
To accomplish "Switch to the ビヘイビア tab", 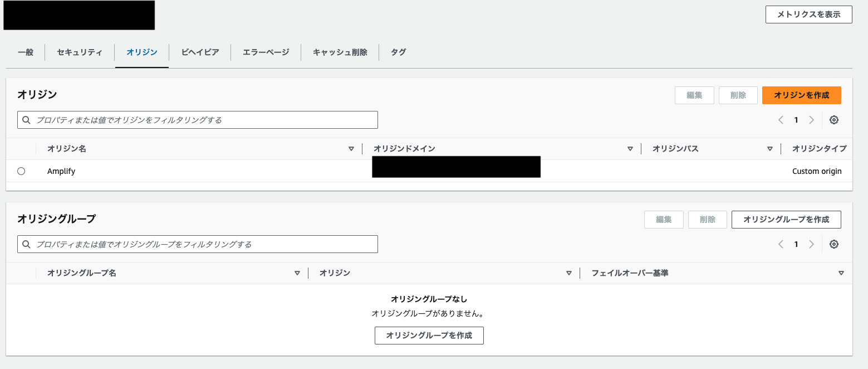I will pyautogui.click(x=199, y=52).
